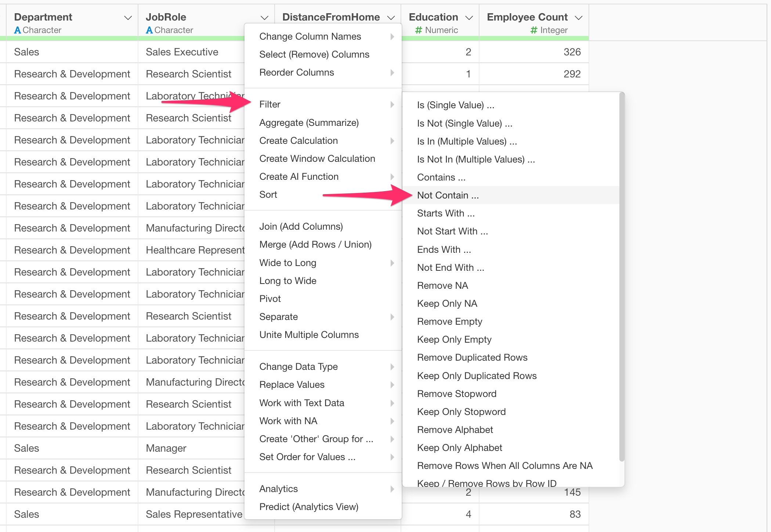Screen dimensions: 771x532
Task: Click the Sales Executive cell in JobRole
Action: [x=182, y=52]
